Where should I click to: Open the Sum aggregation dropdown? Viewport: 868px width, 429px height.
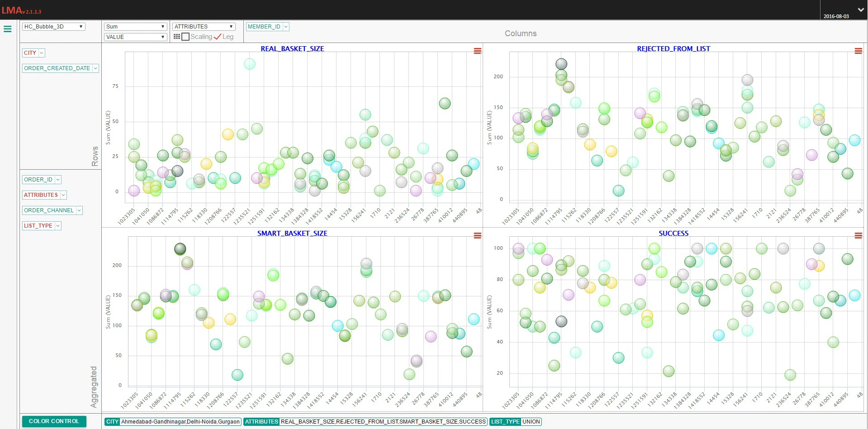(136, 27)
